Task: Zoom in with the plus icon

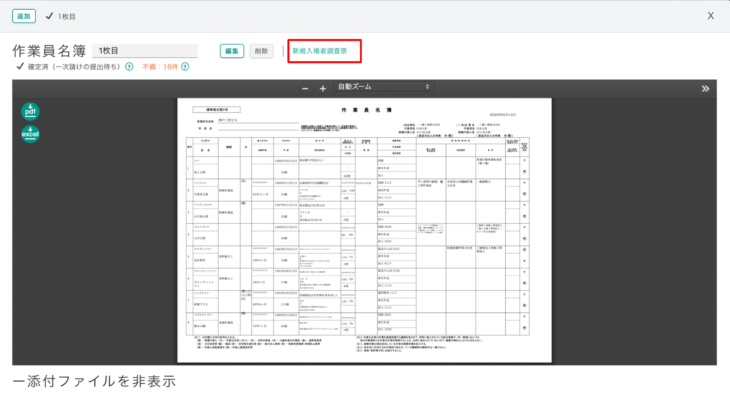Action: 323,88
